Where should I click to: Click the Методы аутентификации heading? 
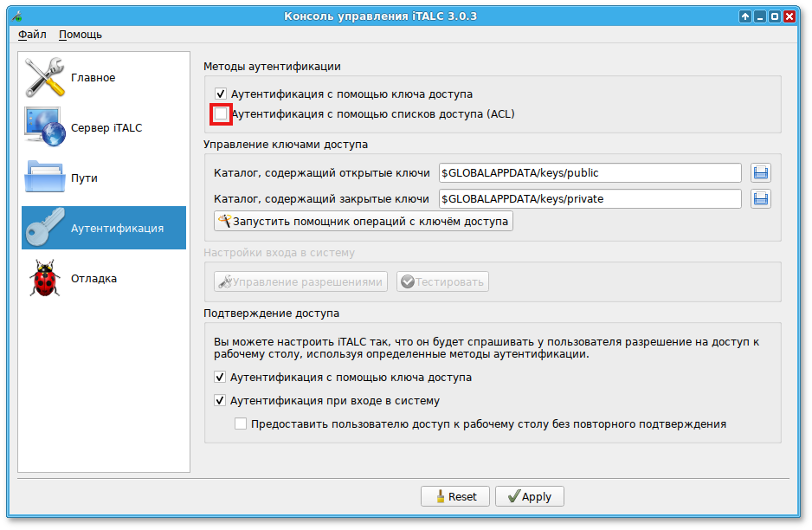tap(273, 67)
